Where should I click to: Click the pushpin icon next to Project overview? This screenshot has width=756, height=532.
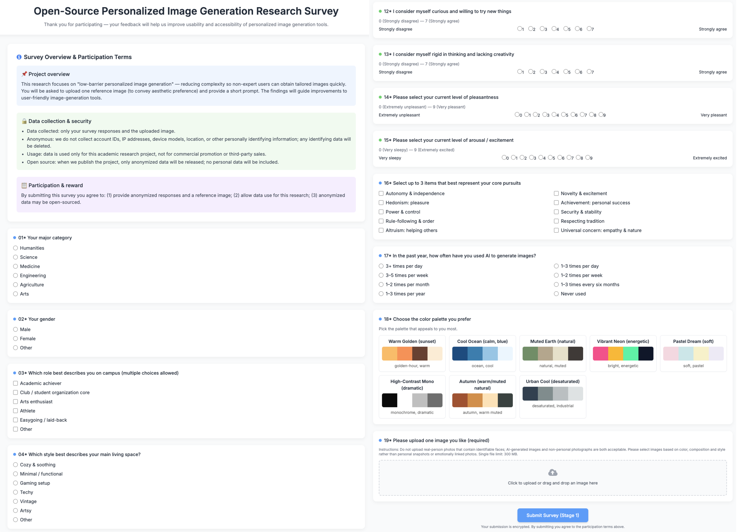(x=24, y=74)
